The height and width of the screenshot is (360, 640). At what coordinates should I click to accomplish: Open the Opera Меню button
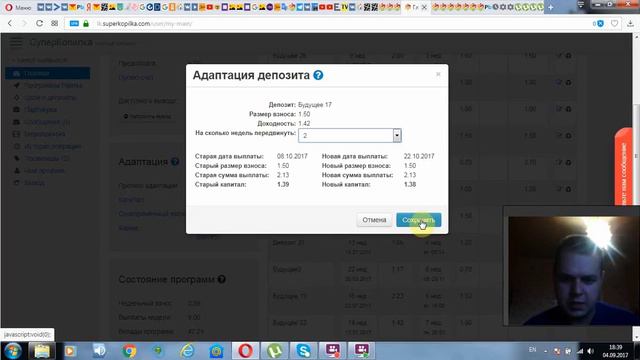[18, 7]
